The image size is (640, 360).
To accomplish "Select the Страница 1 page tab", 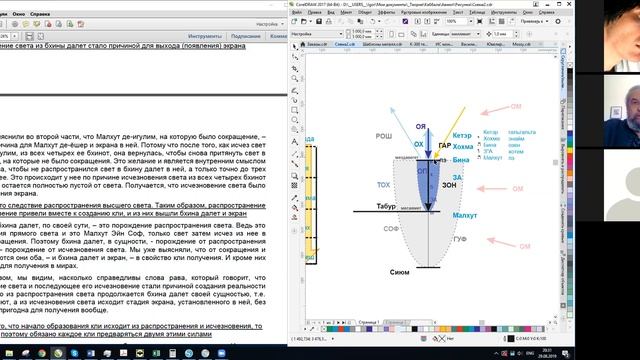I will [369, 322].
